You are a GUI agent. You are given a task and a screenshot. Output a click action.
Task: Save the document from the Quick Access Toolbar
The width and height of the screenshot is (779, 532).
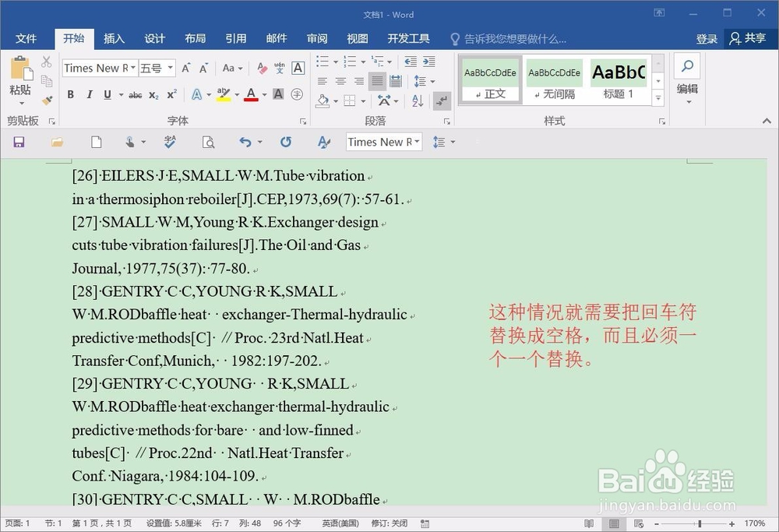[x=19, y=141]
